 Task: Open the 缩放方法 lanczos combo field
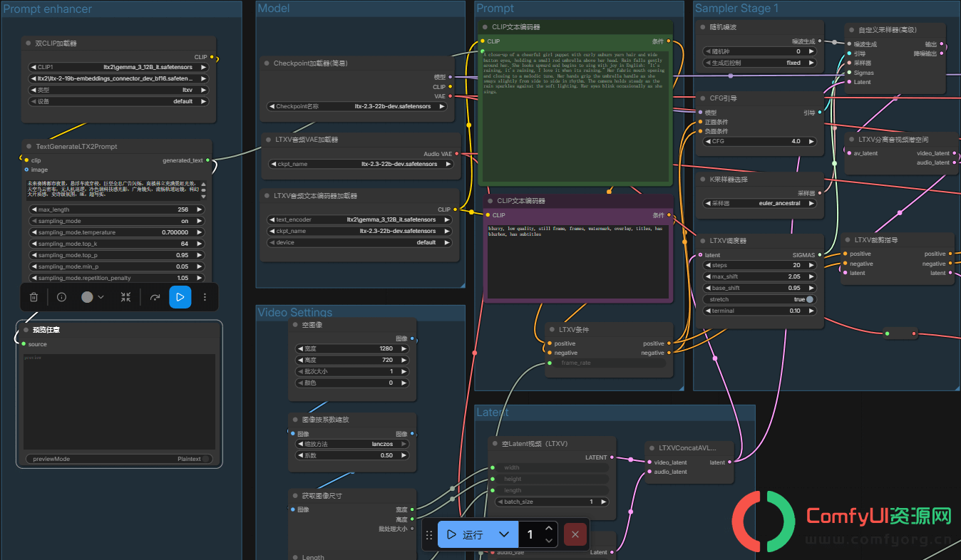(352, 444)
